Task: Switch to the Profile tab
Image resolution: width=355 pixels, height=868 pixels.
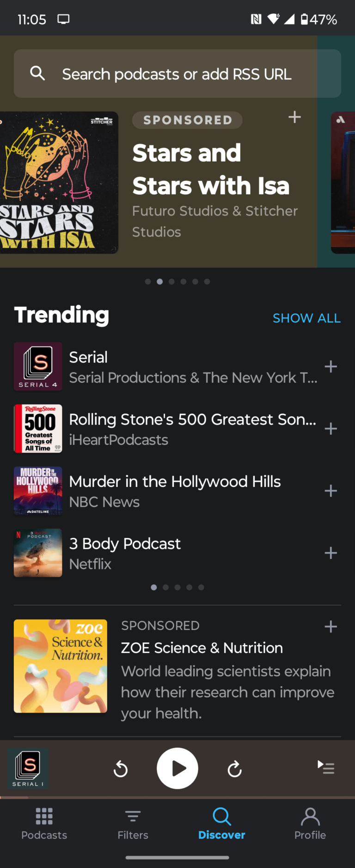Action: [x=310, y=824]
